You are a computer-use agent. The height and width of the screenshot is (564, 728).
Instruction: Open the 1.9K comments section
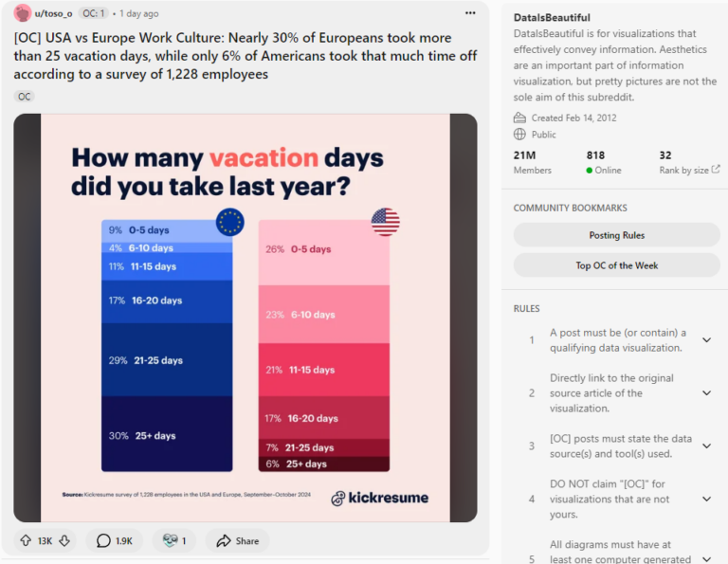[113, 540]
